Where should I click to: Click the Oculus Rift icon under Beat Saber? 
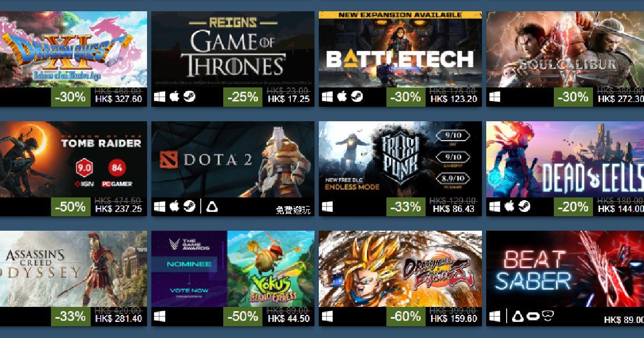534,316
